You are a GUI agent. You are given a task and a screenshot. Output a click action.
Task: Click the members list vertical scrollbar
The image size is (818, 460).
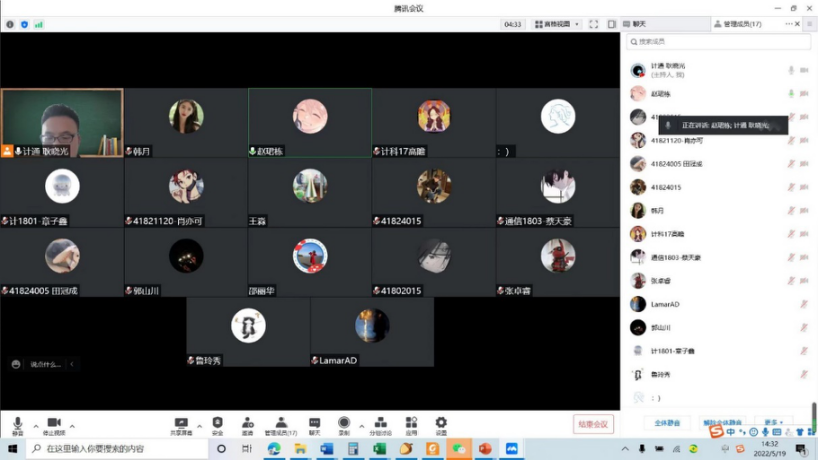(813, 415)
